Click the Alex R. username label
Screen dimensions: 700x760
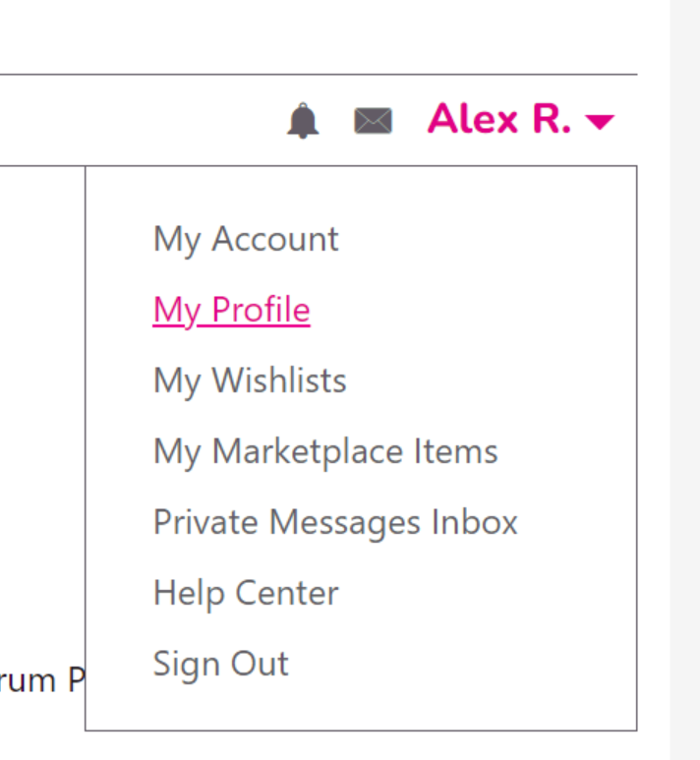click(x=498, y=120)
